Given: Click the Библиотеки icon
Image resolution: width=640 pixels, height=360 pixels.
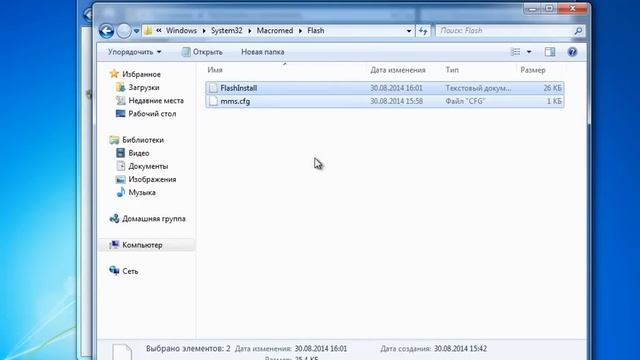Looking at the screenshot, I should click(114, 140).
